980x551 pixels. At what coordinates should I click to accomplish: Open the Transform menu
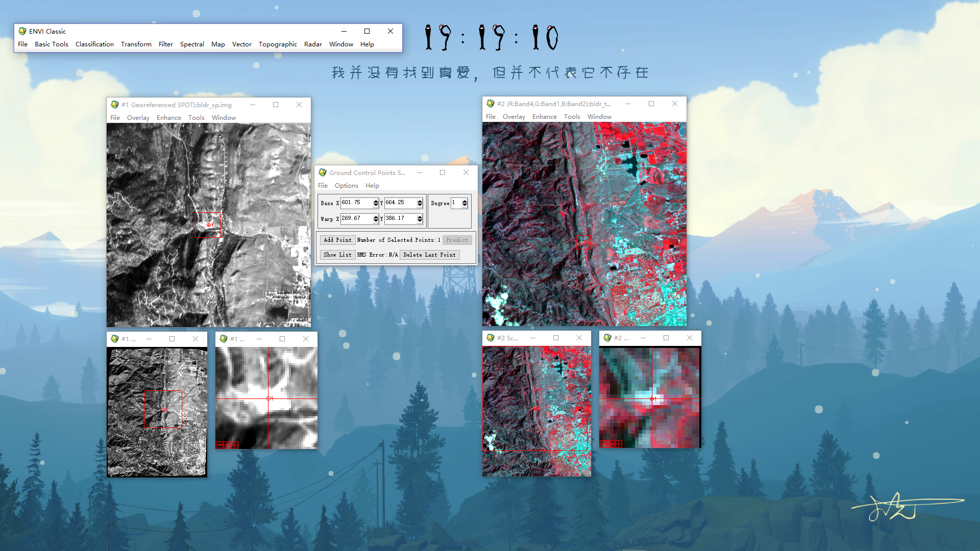(x=136, y=44)
